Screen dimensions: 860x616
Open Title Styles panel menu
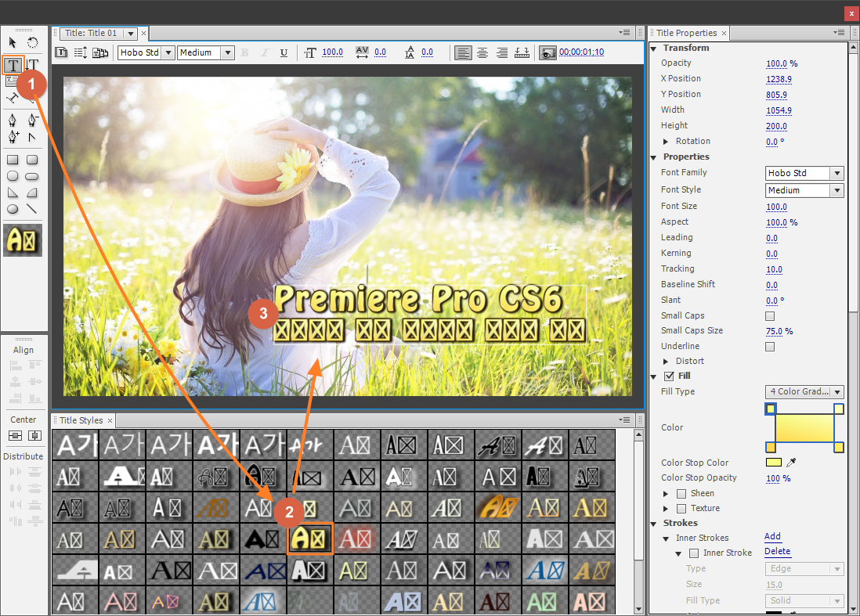[x=624, y=420]
